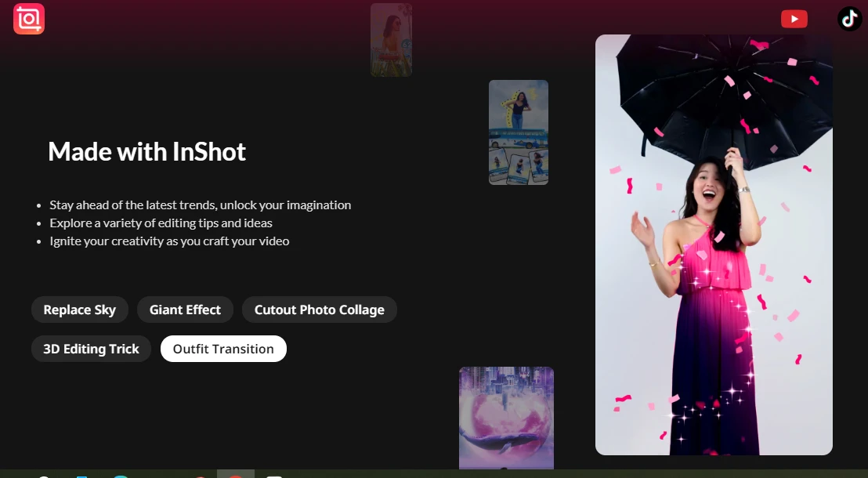Click the white circular icon in the bottom bar
Screen dimensions: 868x478
43,476
